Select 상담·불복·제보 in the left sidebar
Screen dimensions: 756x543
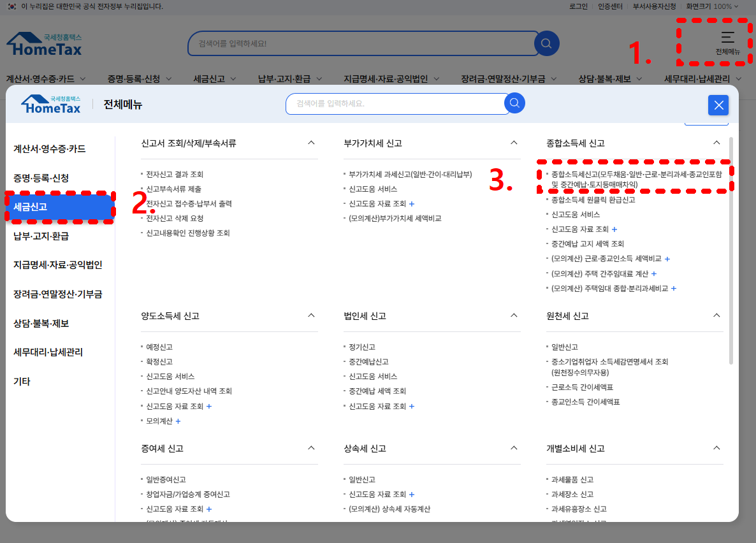[41, 324]
